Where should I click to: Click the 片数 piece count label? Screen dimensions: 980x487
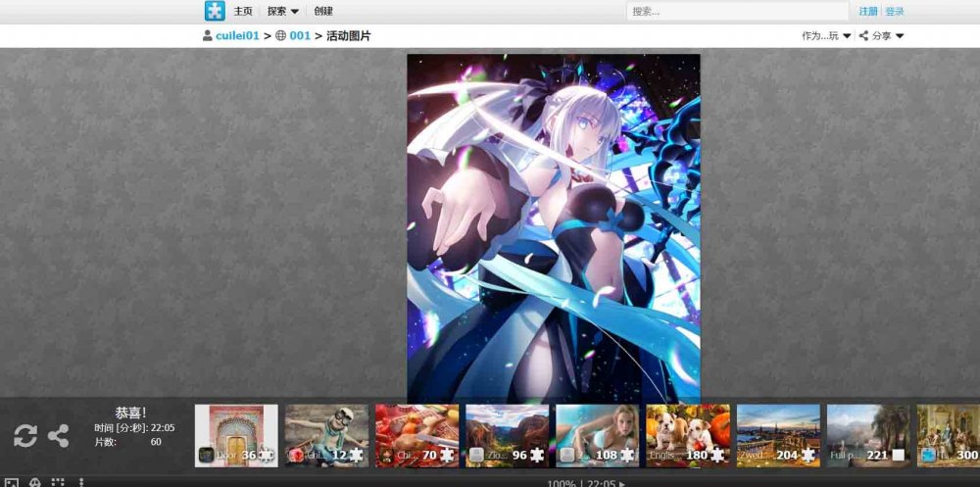point(105,442)
